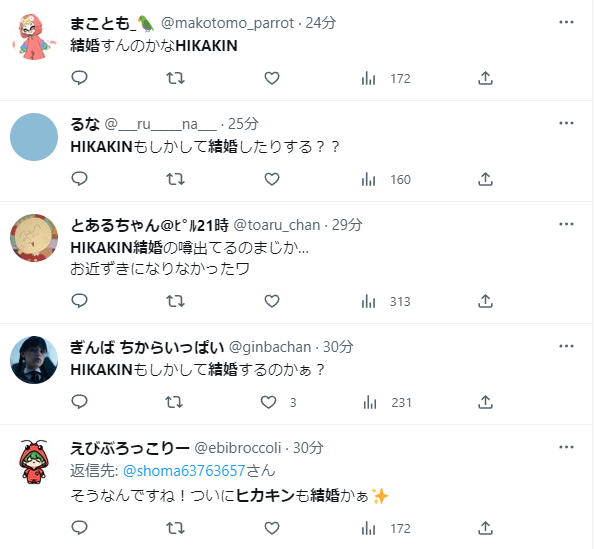Open the ぎんば profile picture

tap(34, 360)
